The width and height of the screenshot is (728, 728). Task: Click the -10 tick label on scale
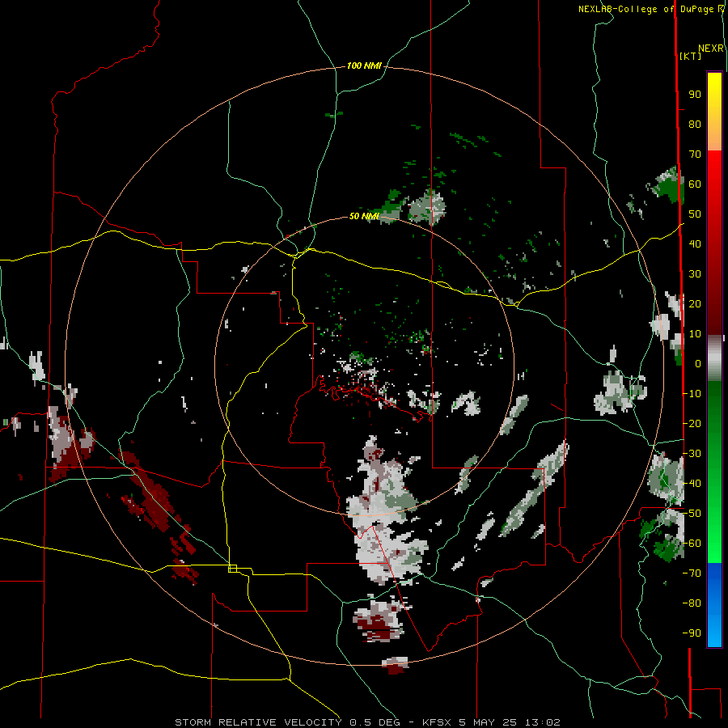(692, 394)
